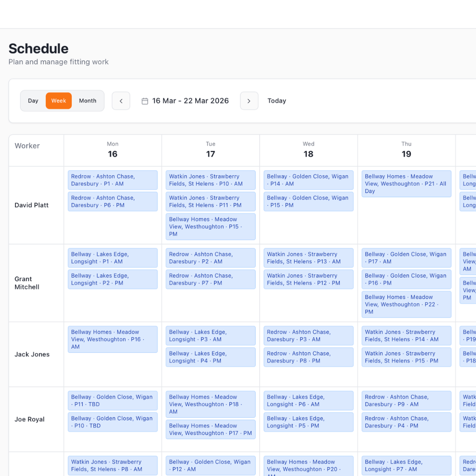The height and width of the screenshot is (476, 476).
Task: Open Bellway Golden Close P14 AM job
Action: (x=309, y=180)
